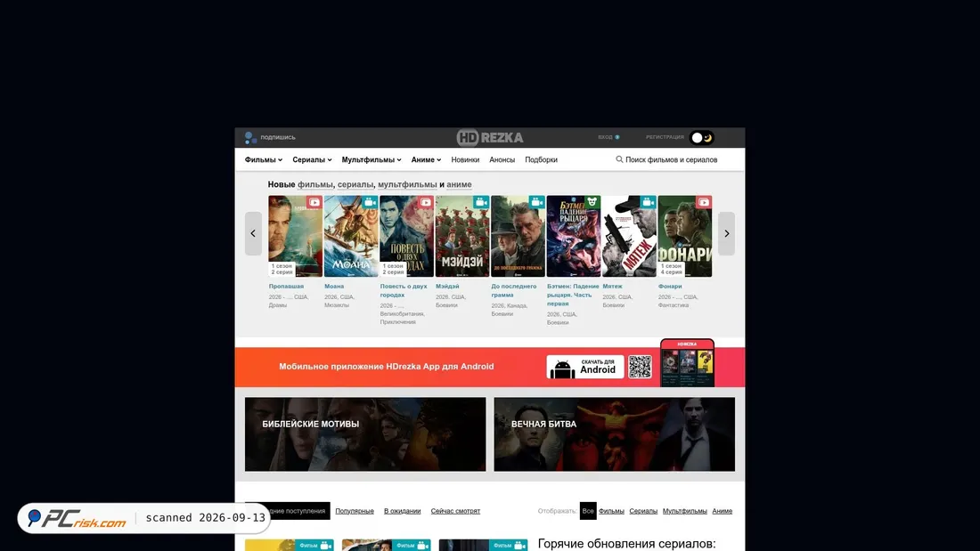This screenshot has width=980, height=551.
Task: Switch to the В ожидании tab
Action: (x=402, y=511)
